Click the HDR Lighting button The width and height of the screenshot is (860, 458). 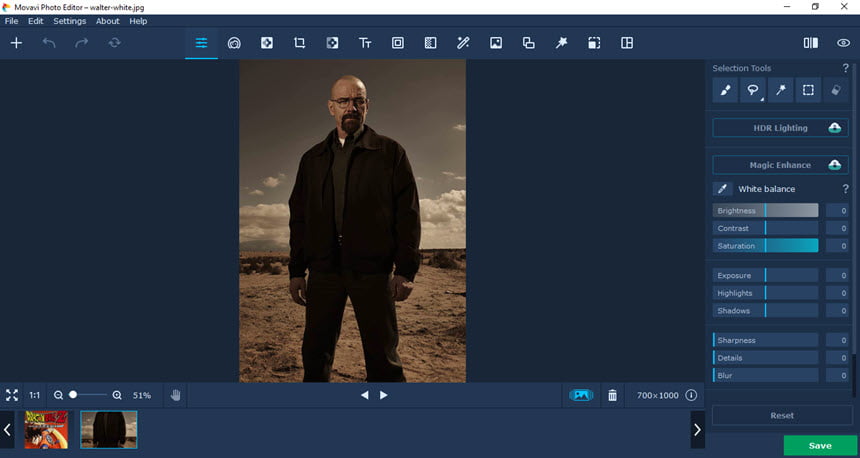coord(780,128)
